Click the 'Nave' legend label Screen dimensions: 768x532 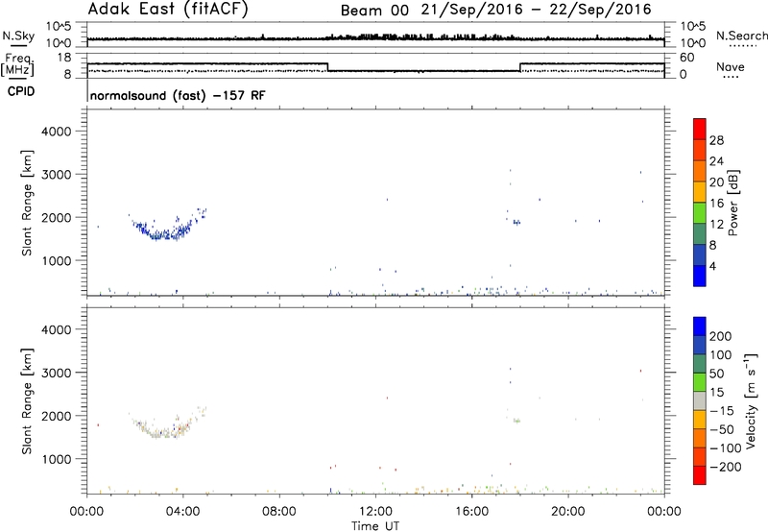point(731,66)
